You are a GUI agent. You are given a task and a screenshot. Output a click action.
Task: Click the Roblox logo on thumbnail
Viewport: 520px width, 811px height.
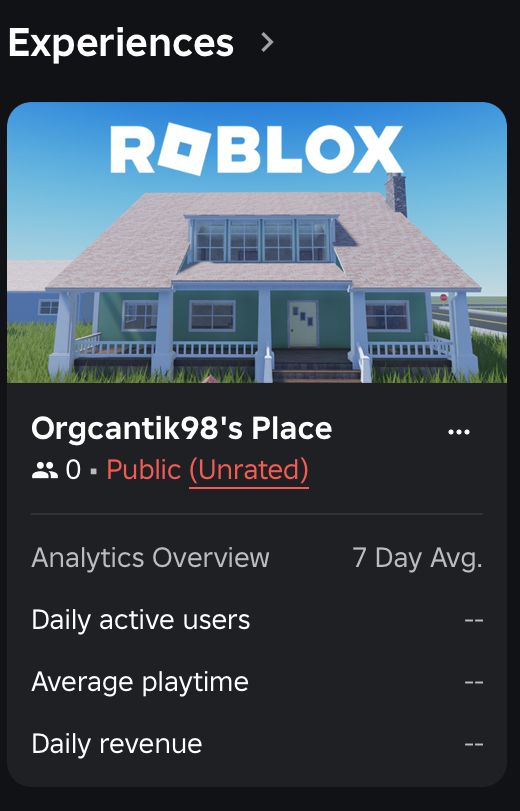tap(257, 149)
